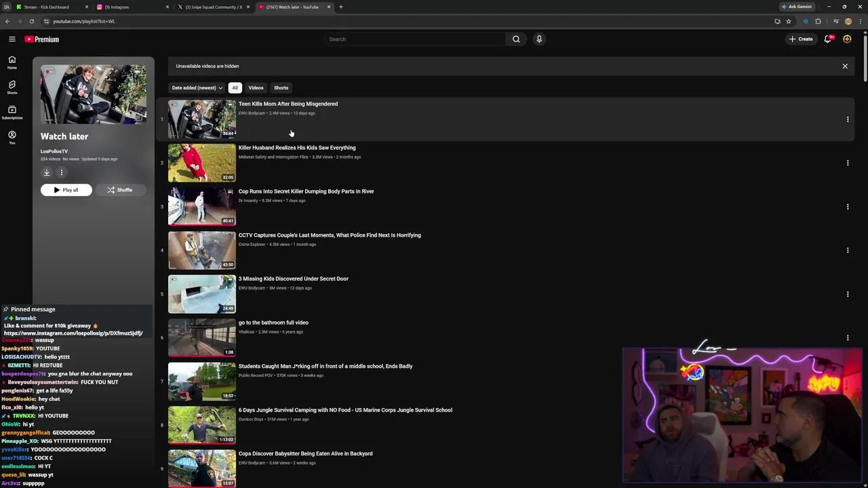Viewport: 868px width, 488px height.
Task: Open the notifications bell
Action: [x=827, y=39]
